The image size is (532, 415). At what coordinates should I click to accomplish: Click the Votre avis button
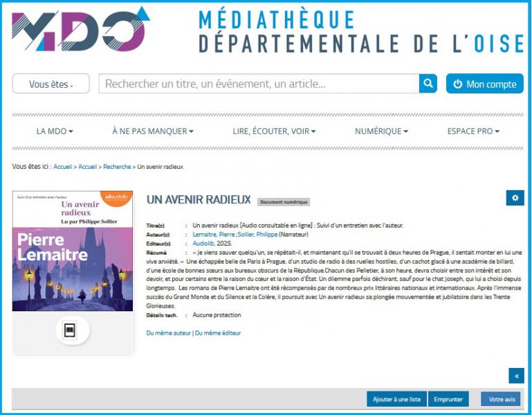(502, 399)
